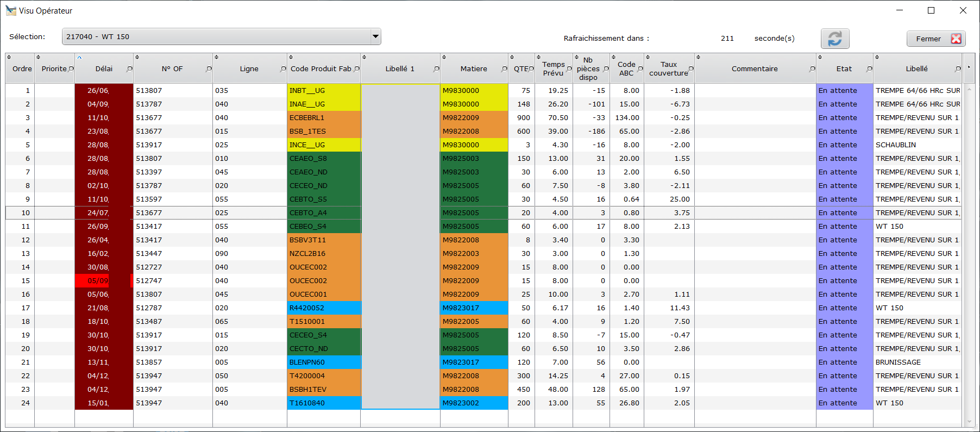Click sort arrows on Libellé 1 column
980x432 pixels.
[364, 57]
